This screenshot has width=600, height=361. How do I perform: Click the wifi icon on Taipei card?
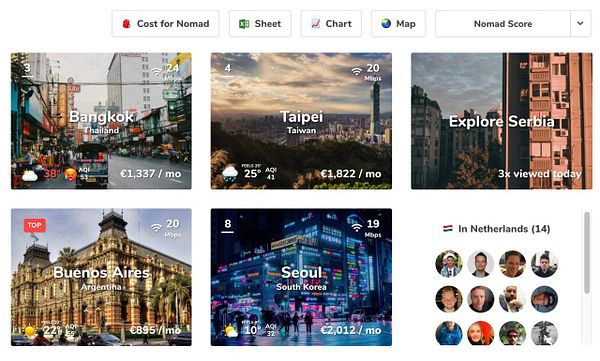tap(357, 71)
